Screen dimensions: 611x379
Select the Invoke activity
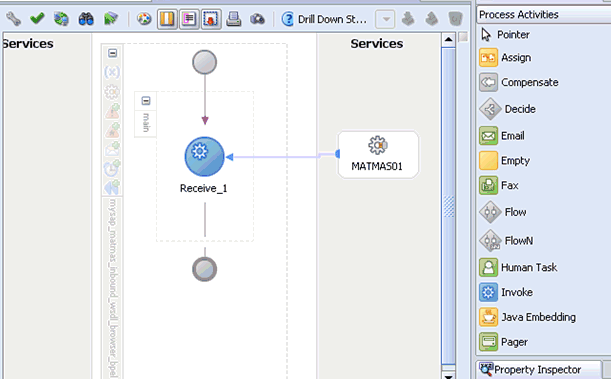(x=506, y=292)
